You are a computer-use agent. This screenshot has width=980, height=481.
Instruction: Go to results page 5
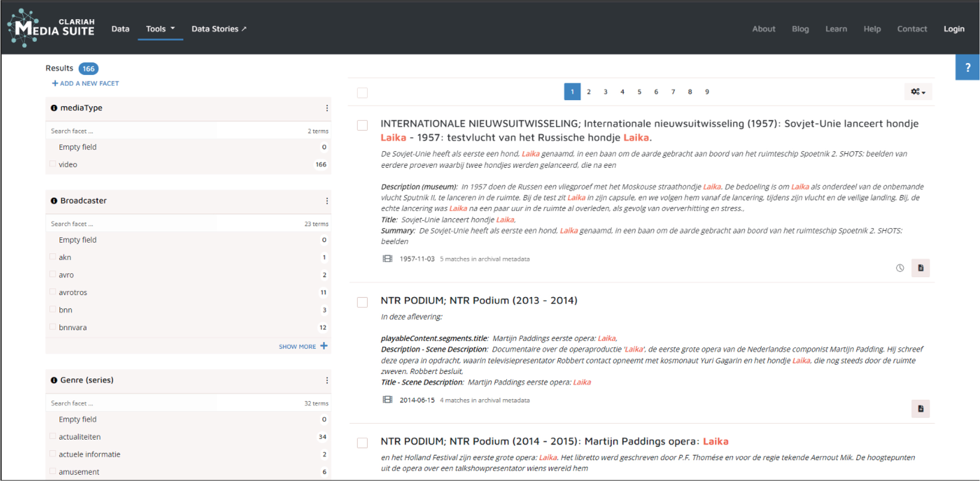[x=639, y=92]
